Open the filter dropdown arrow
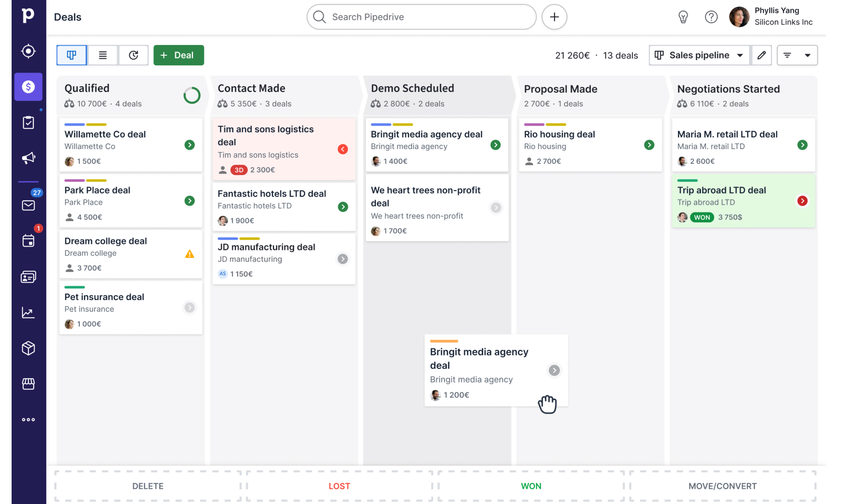 pyautogui.click(x=808, y=55)
